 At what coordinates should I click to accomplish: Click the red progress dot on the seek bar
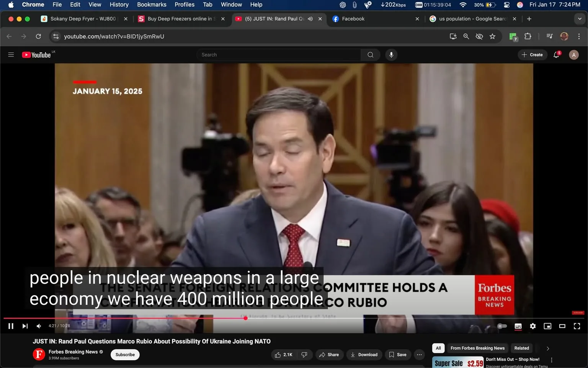coord(245,318)
